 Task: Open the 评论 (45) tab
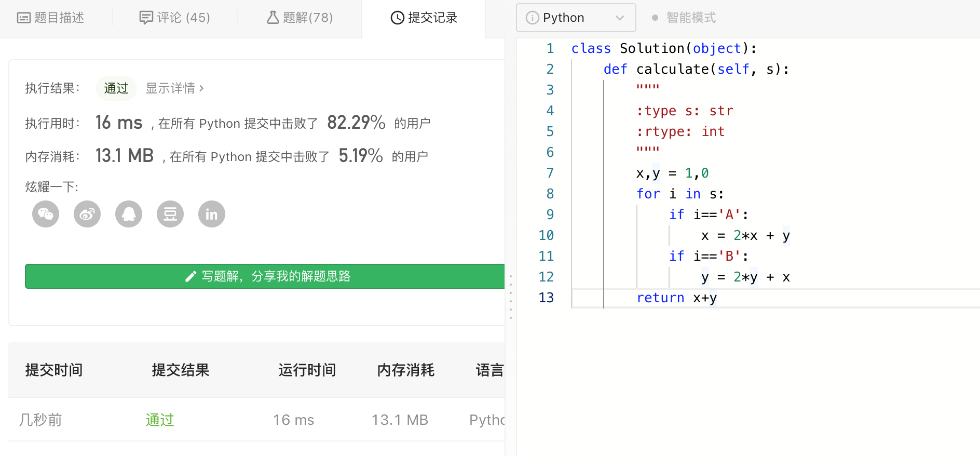(x=175, y=18)
